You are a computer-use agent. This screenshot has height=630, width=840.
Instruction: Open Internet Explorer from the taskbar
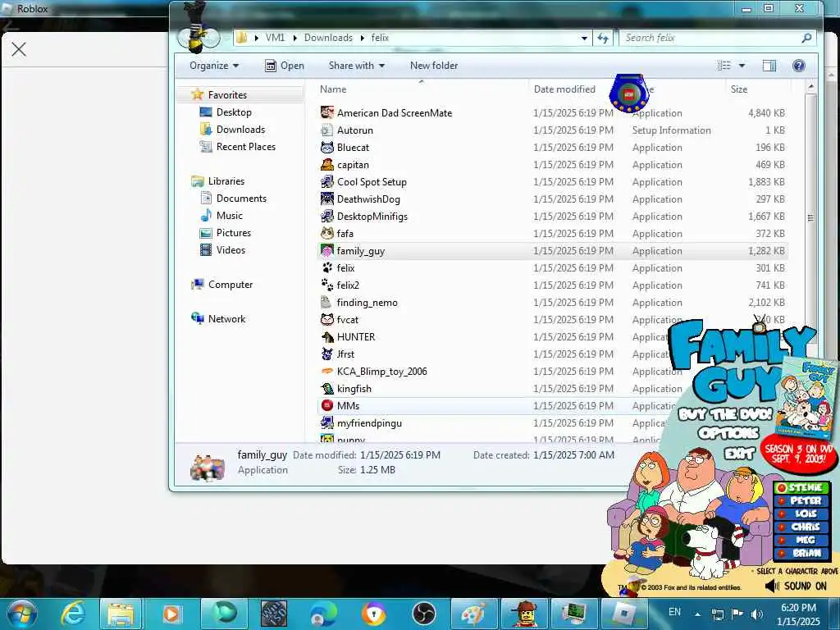click(x=73, y=614)
